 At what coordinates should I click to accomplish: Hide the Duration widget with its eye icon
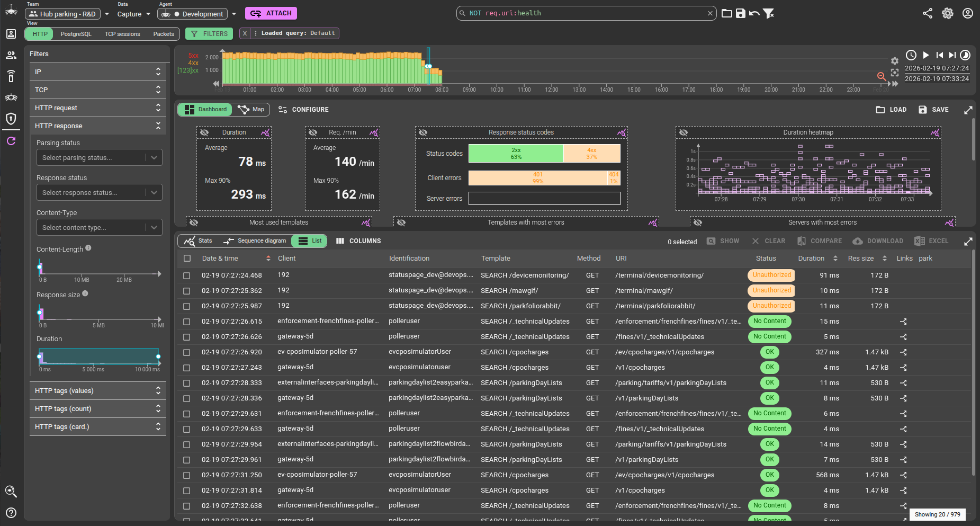pos(205,132)
